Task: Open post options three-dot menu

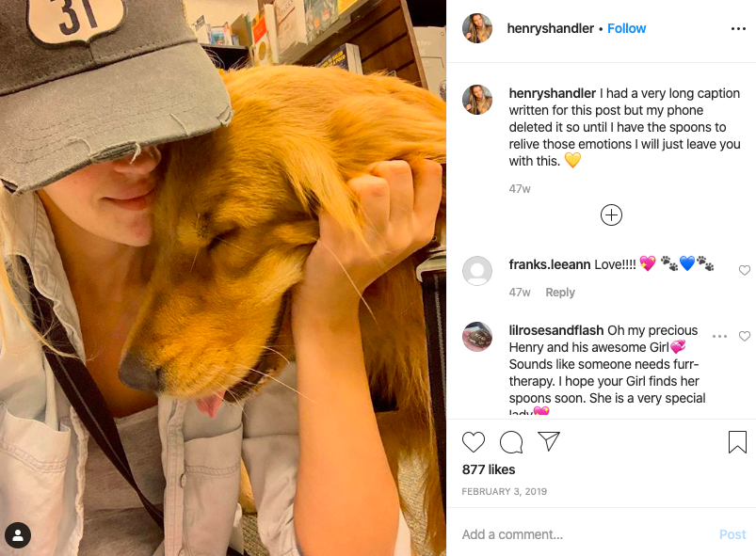Action: [738, 29]
